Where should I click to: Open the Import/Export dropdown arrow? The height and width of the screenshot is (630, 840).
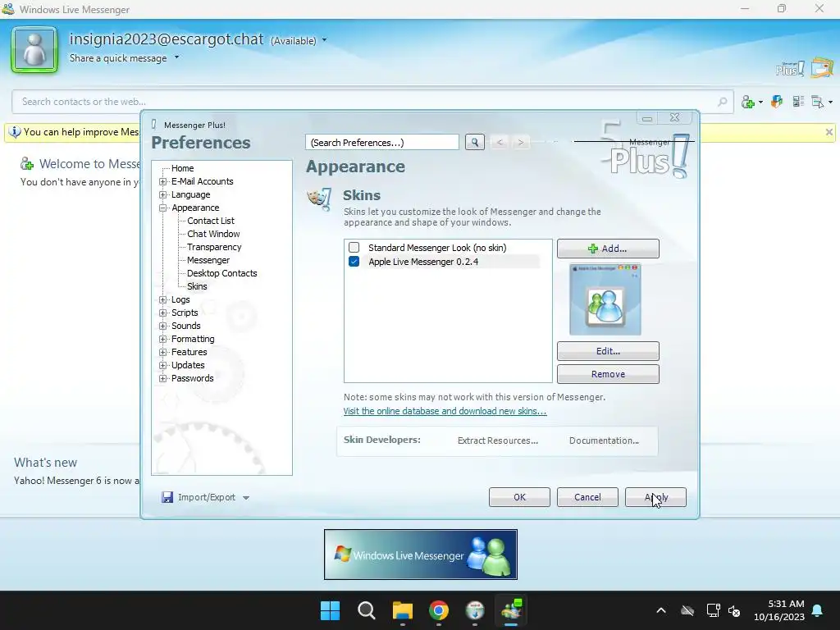coord(246,498)
